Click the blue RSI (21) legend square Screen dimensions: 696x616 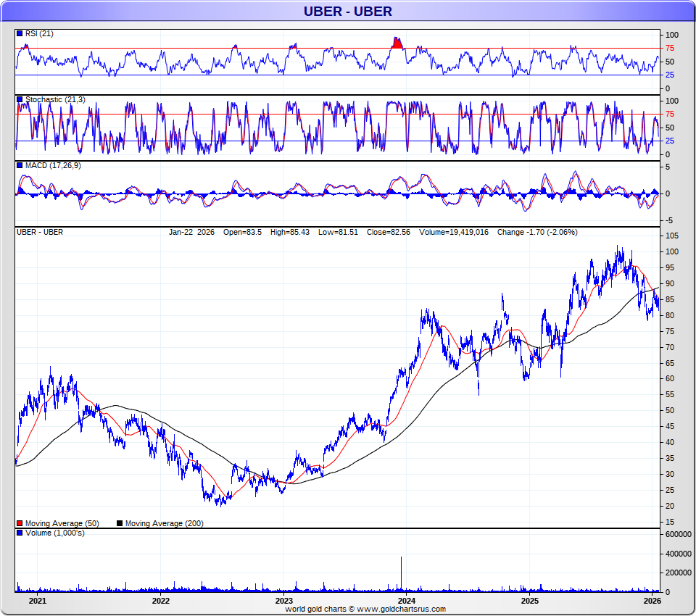20,33
